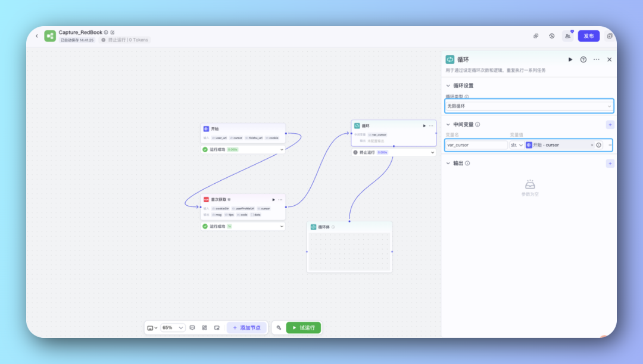Viewport: 643px width, 364px height.
Task: Go back using the top-left arrow
Action: click(37, 36)
